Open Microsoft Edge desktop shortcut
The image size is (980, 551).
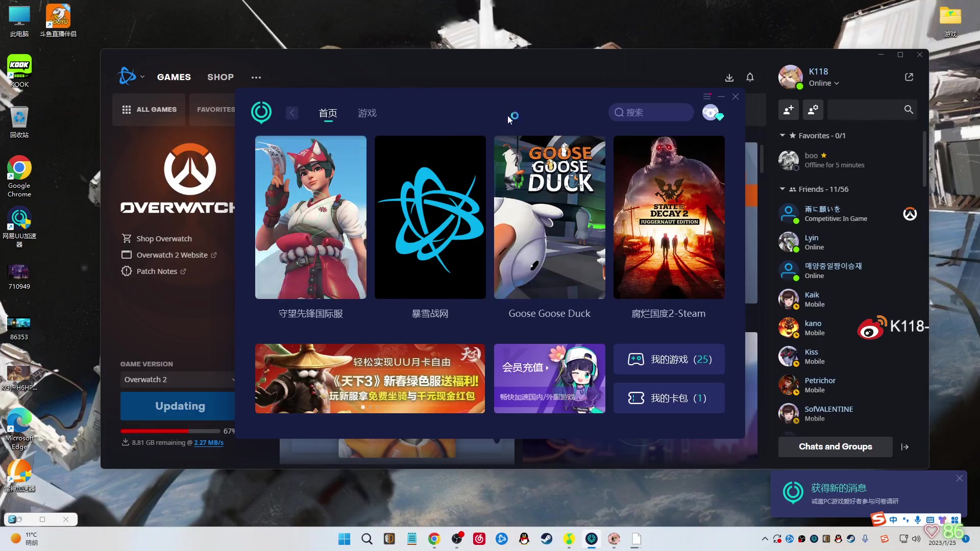[19, 429]
